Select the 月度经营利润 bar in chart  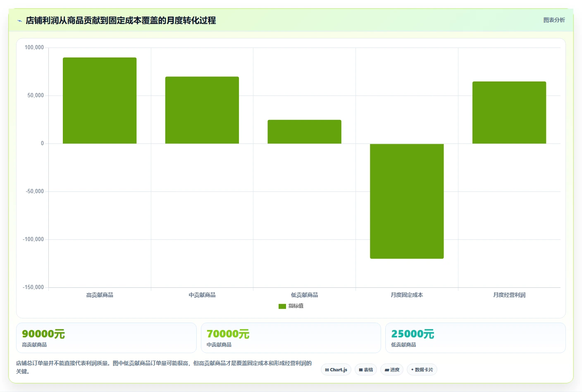(x=509, y=112)
